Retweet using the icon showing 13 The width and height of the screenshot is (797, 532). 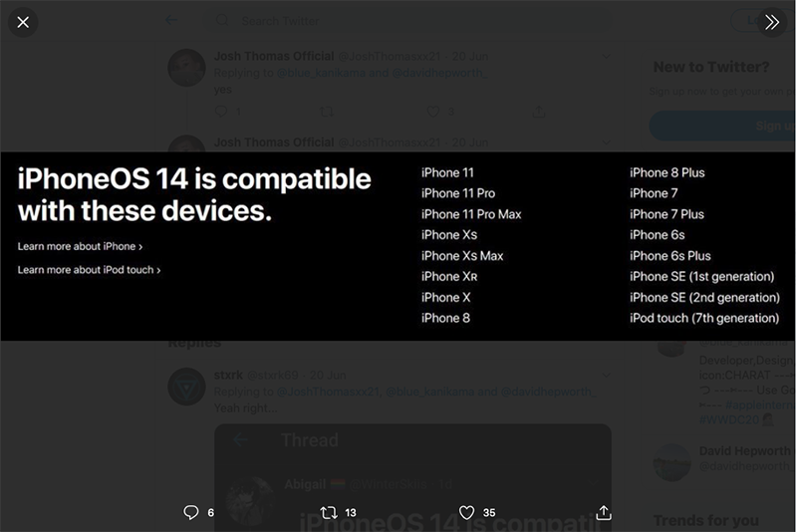(329, 512)
